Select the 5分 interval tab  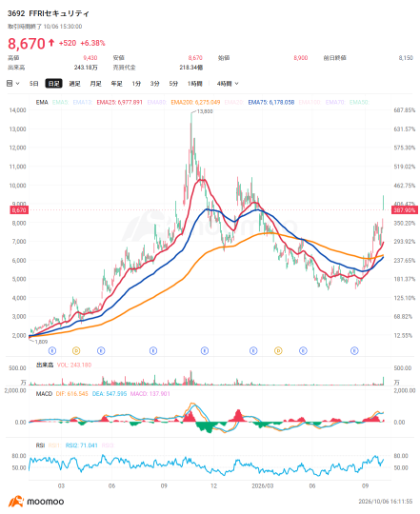click(173, 84)
